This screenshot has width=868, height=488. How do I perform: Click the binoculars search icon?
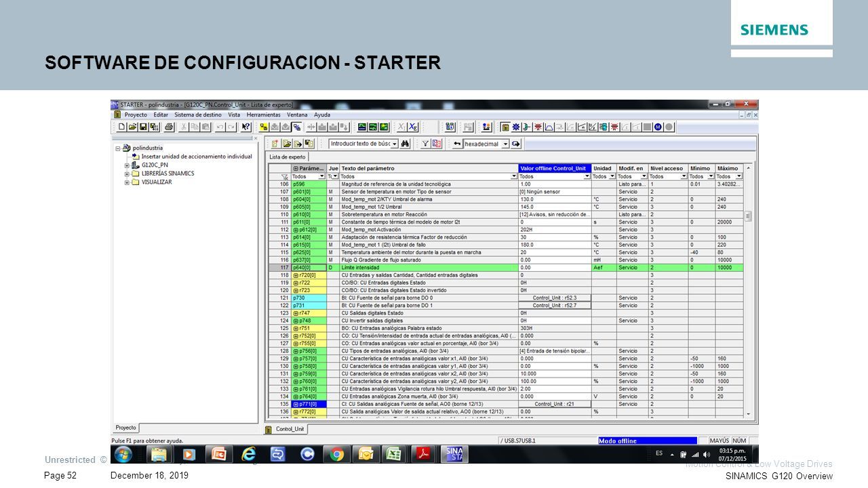coord(405,144)
